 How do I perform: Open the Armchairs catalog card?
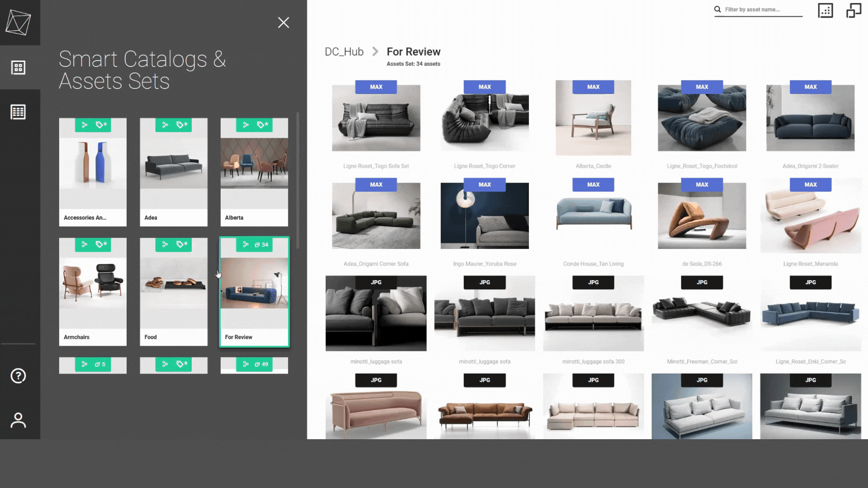[93, 292]
